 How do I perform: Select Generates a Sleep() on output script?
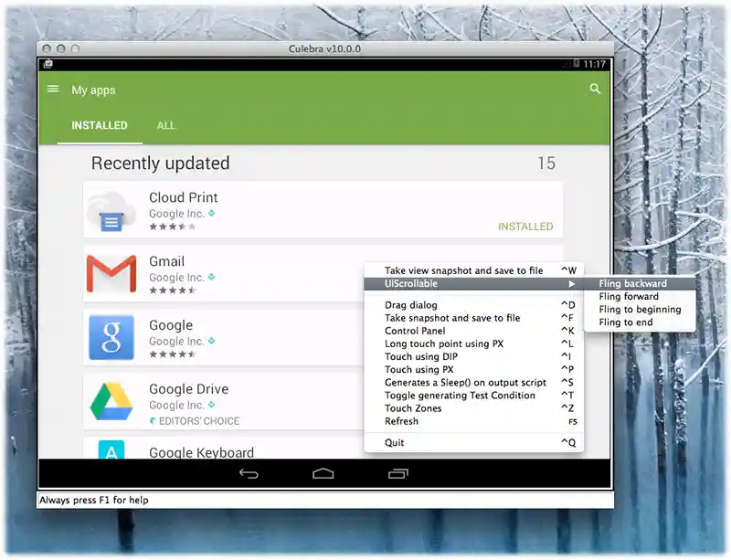[x=473, y=383]
